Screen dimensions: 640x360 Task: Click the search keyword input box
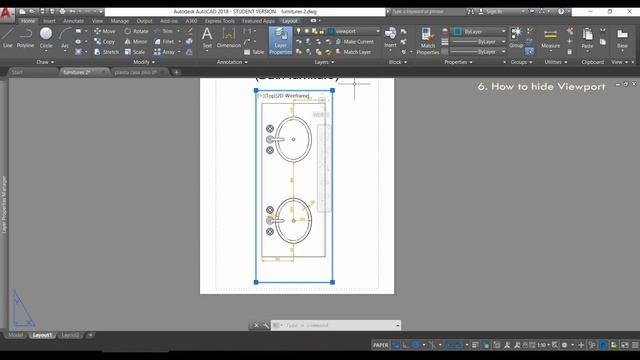428,12
